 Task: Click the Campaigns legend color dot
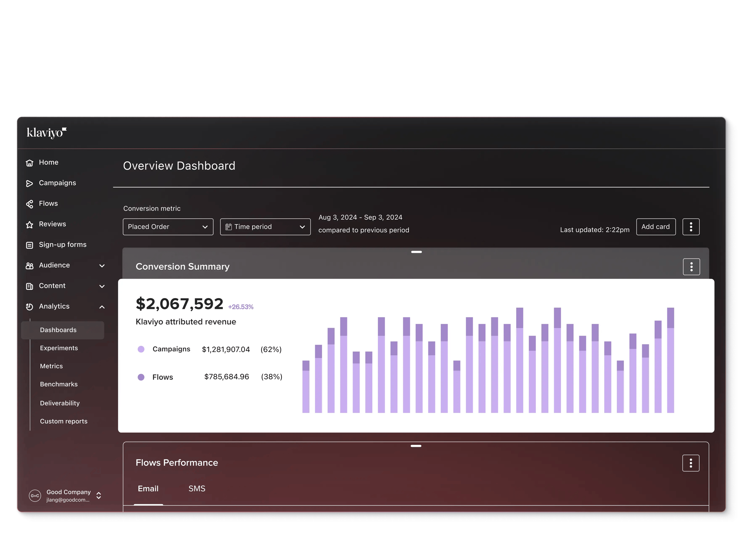coord(141,349)
